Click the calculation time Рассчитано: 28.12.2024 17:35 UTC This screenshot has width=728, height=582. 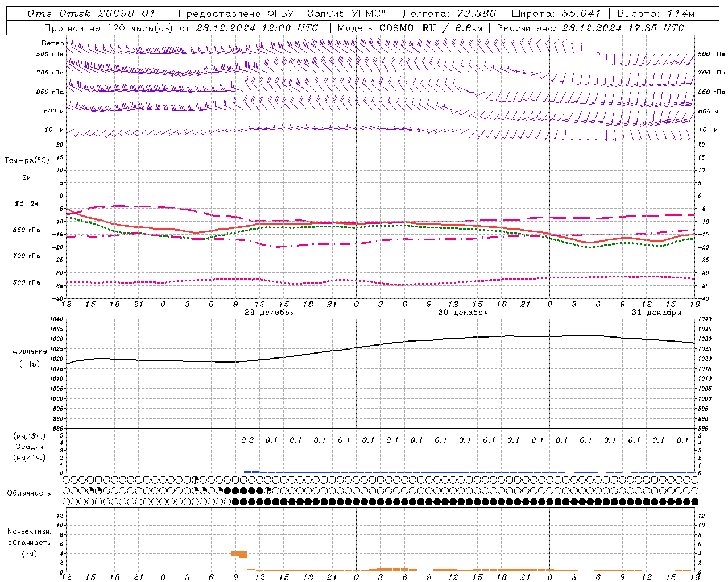tap(590, 28)
